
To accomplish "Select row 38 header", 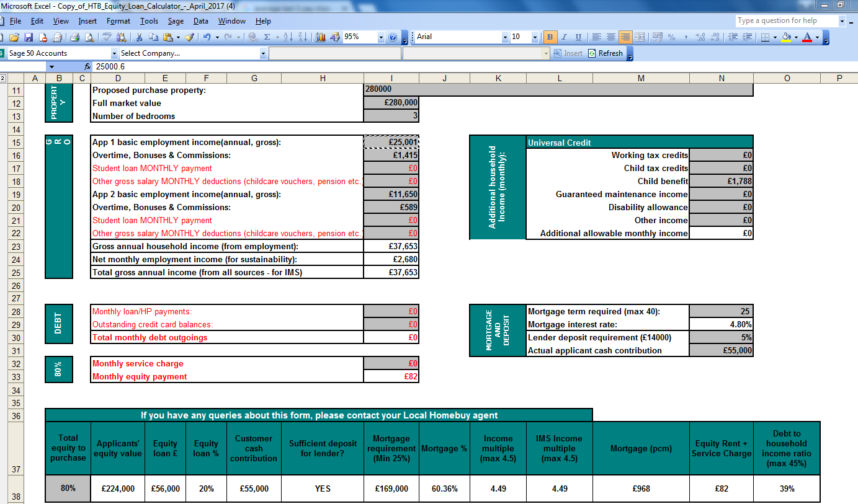I will [17, 489].
